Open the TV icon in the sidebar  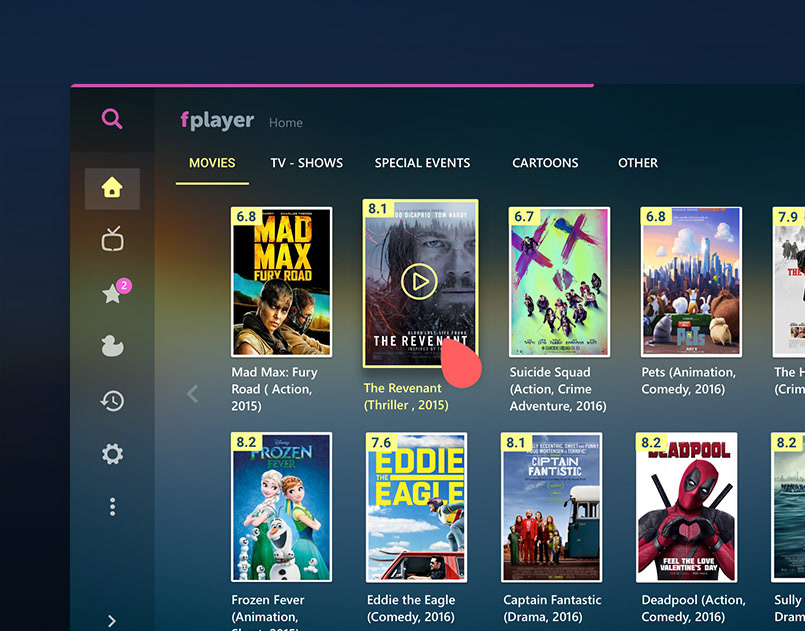pos(112,239)
